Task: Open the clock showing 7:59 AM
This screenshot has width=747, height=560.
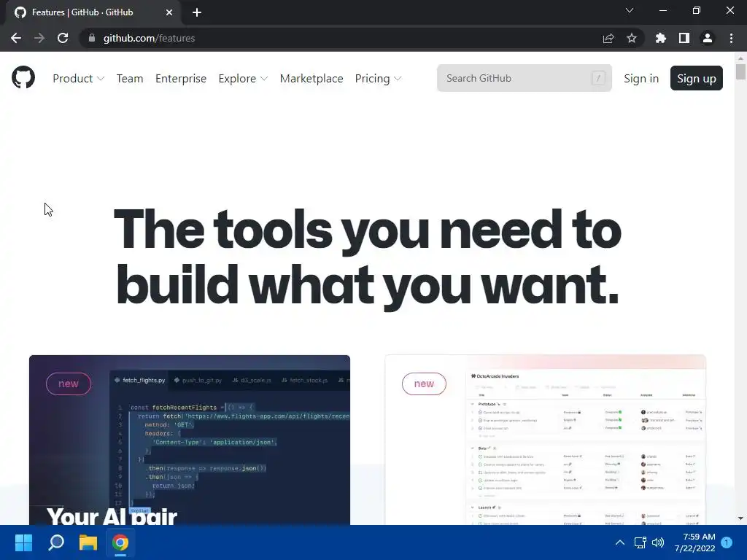Action: pos(695,542)
